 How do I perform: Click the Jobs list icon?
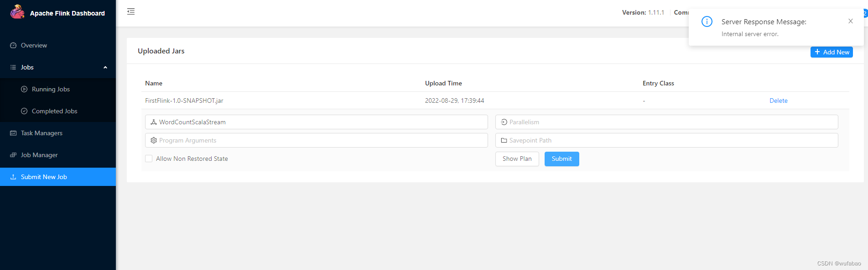pos(13,67)
